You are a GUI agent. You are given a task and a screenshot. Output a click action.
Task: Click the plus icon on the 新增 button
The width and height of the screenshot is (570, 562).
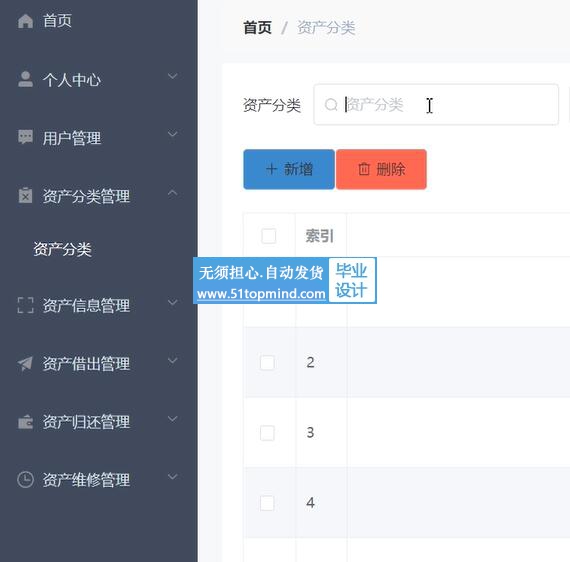click(271, 169)
